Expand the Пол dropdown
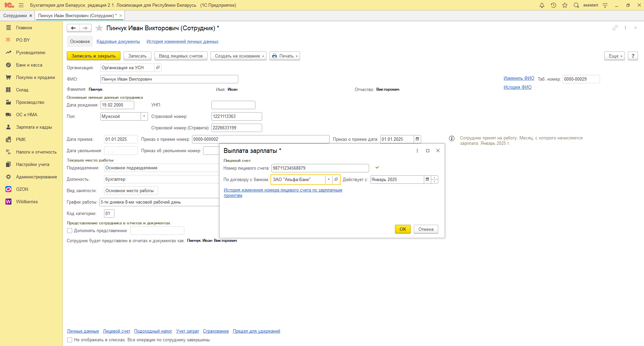This screenshot has width=644, height=346. tap(144, 116)
